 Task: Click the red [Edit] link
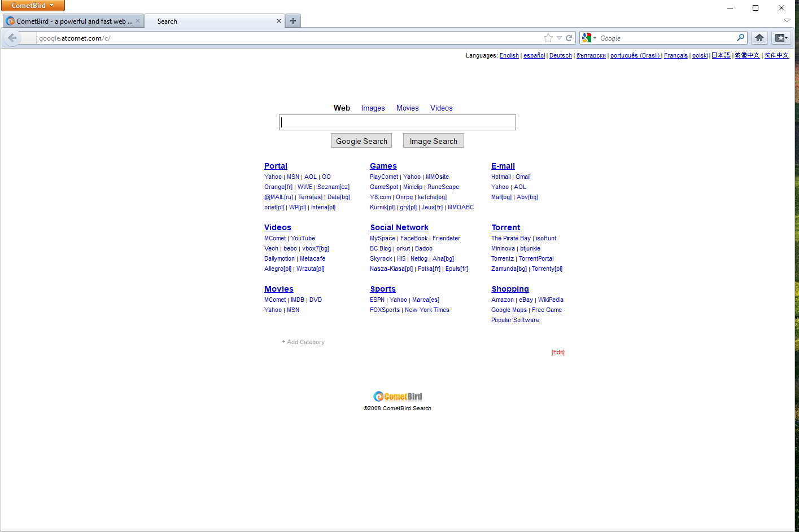pyautogui.click(x=558, y=352)
